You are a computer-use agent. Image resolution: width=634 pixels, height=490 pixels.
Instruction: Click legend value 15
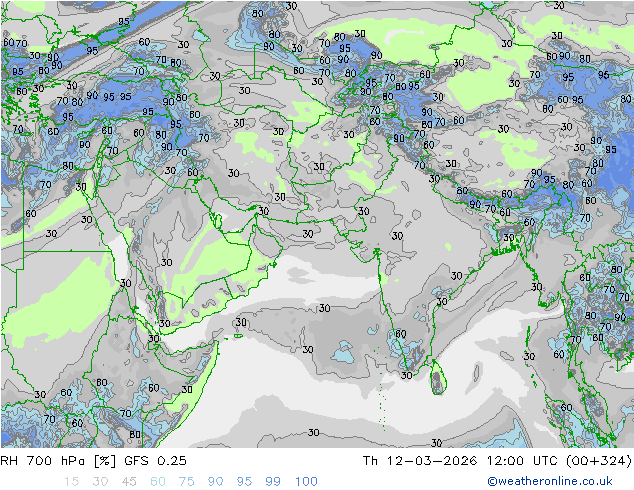[x=71, y=482]
